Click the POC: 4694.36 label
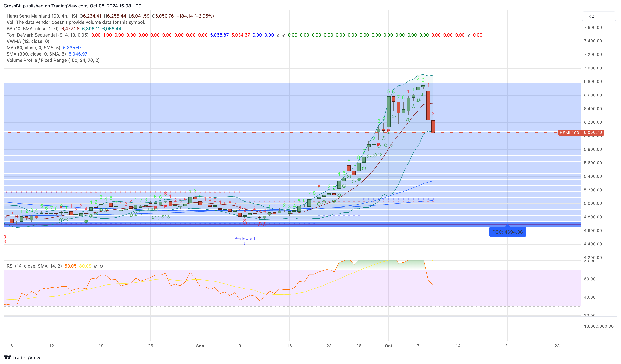 507,232
